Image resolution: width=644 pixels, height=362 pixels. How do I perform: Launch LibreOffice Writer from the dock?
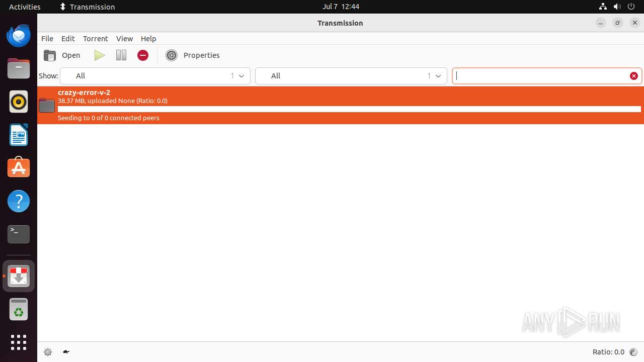click(x=19, y=135)
